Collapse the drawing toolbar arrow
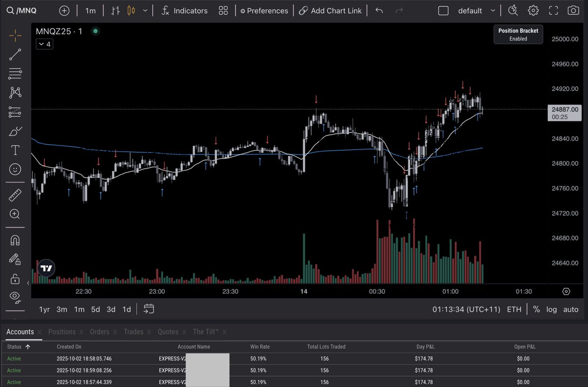The width and height of the screenshot is (588, 387). tap(28, 283)
